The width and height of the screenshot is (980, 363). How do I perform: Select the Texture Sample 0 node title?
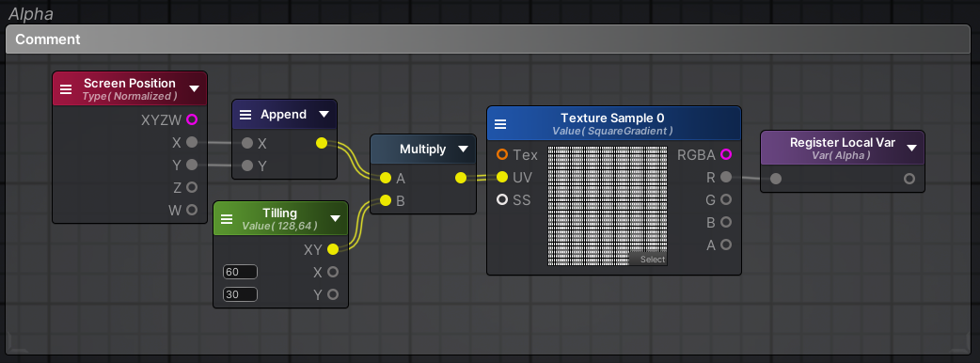coord(612,118)
